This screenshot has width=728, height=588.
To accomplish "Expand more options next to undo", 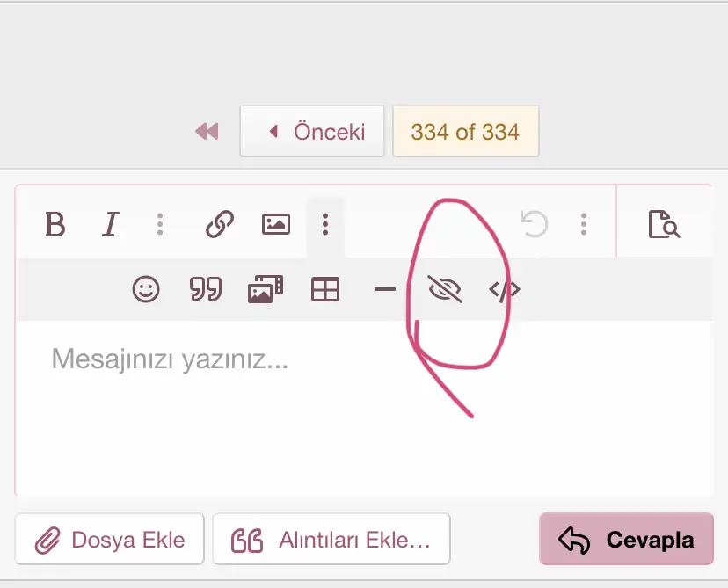I will [584, 225].
